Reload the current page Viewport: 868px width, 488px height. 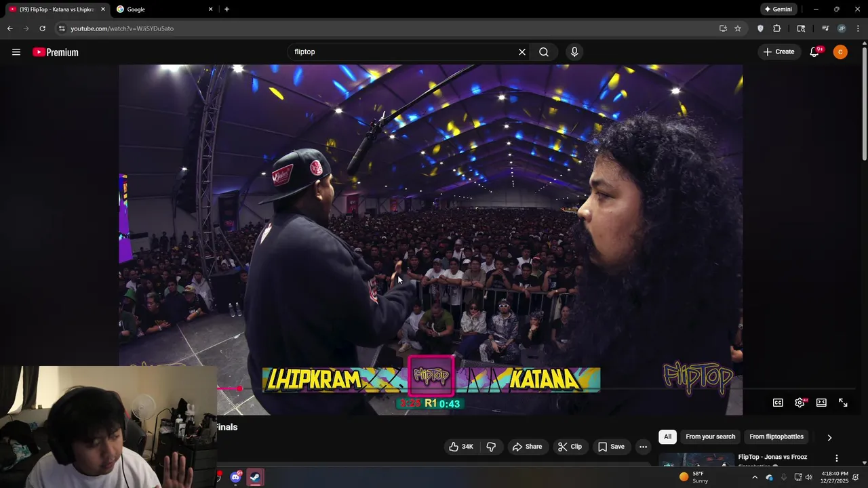42,28
